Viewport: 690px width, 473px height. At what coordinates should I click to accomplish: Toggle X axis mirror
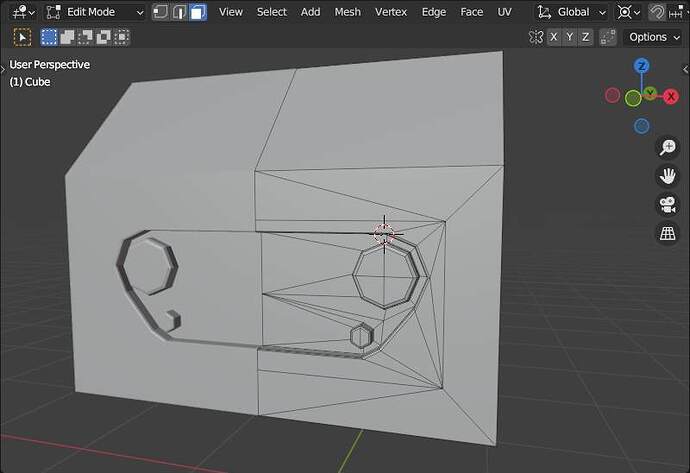coord(554,37)
